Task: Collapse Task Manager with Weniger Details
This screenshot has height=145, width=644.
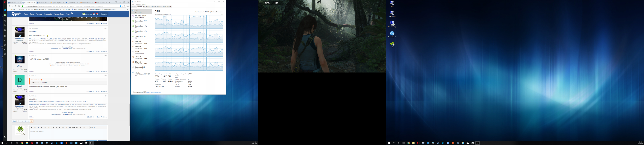Action: coord(137,92)
